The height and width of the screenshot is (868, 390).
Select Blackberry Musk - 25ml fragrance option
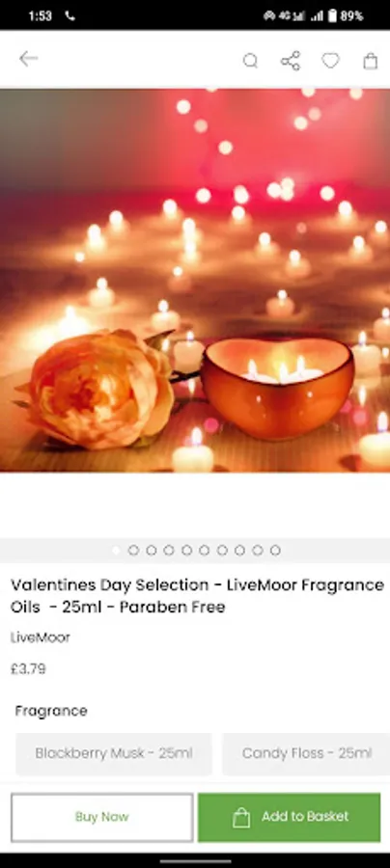point(114,753)
